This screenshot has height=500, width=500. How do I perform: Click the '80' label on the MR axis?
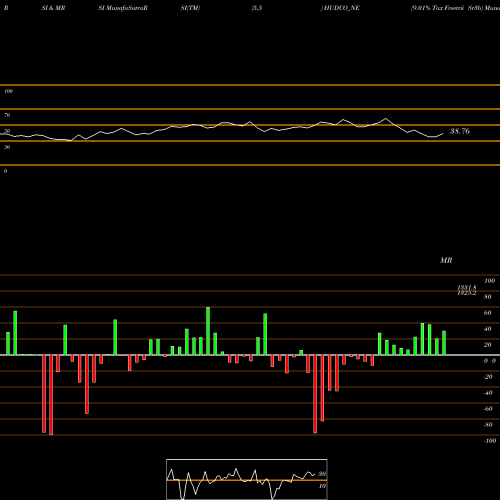(488, 297)
